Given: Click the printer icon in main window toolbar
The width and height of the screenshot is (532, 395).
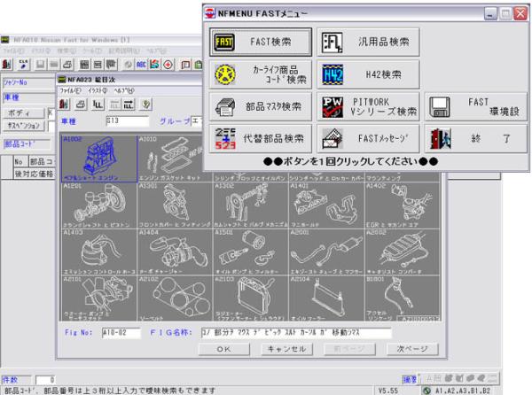Looking at the screenshot, I should click(x=67, y=64).
